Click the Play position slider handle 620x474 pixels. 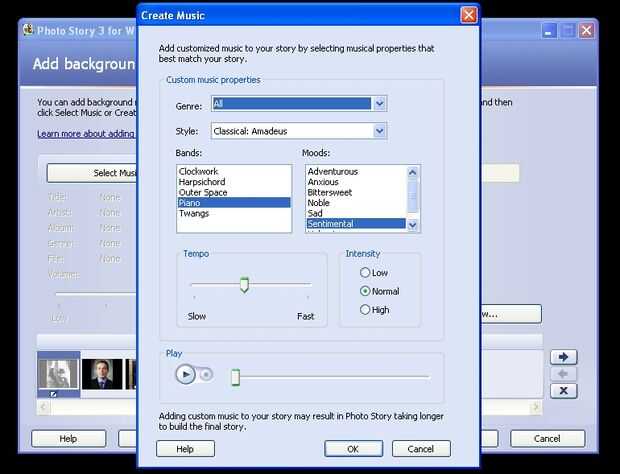(x=236, y=377)
